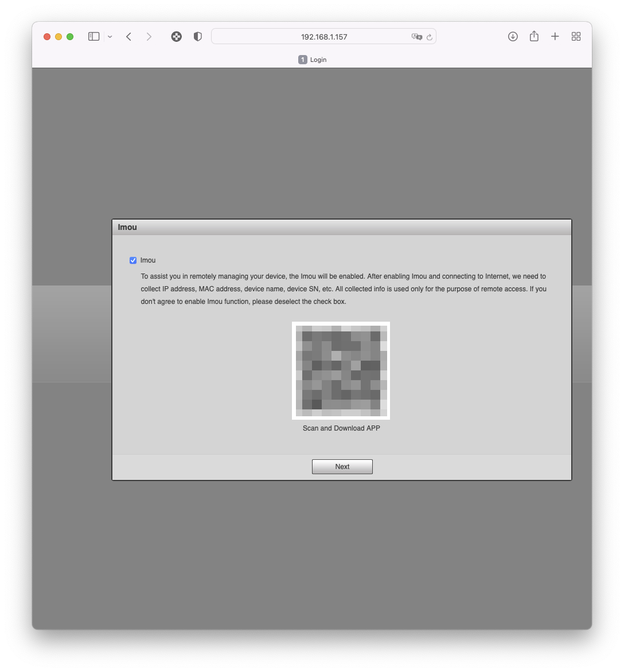This screenshot has width=624, height=672.
Task: Click the QR code image
Action: point(341,371)
